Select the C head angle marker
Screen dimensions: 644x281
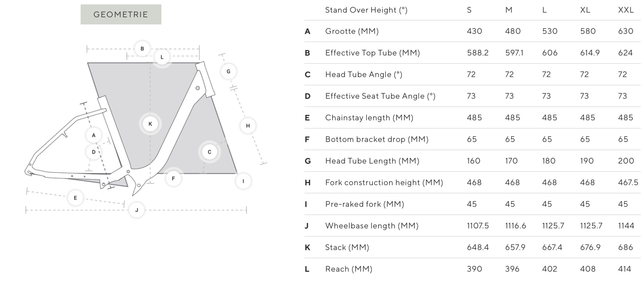point(209,152)
